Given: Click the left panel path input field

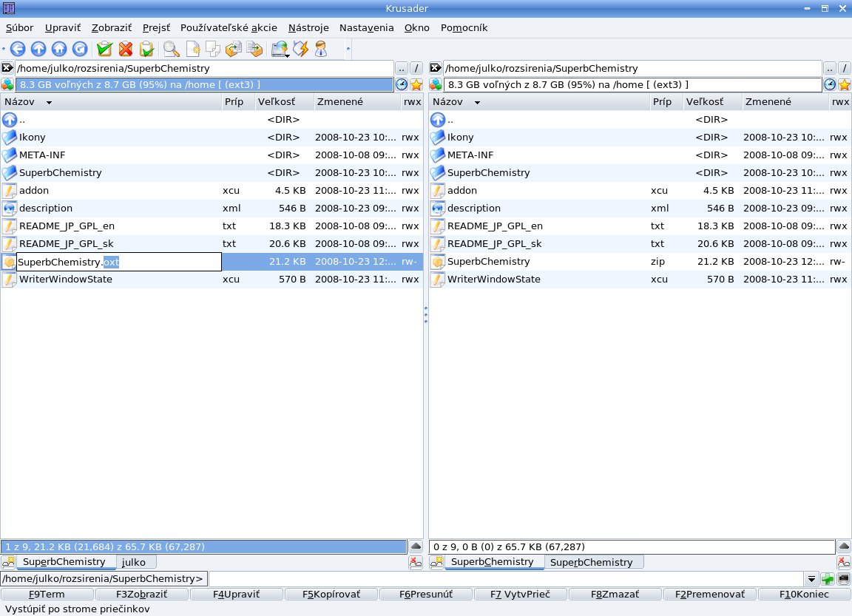Looking at the screenshot, I should point(204,69).
